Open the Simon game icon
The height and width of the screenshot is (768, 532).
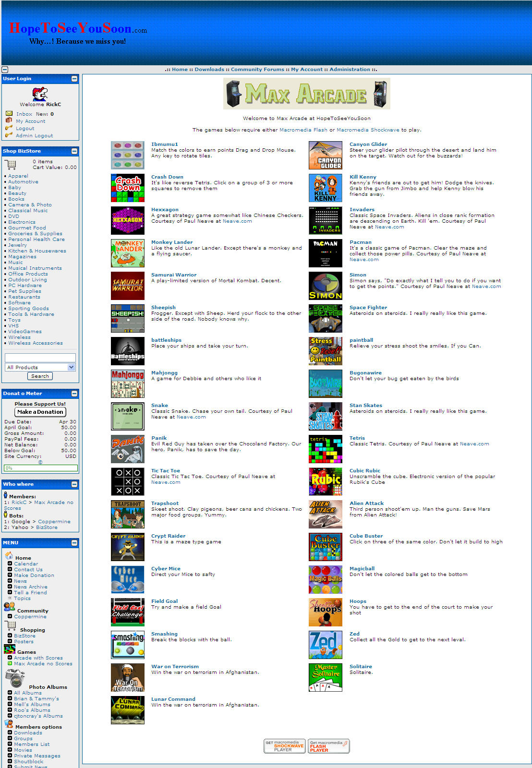click(x=326, y=286)
